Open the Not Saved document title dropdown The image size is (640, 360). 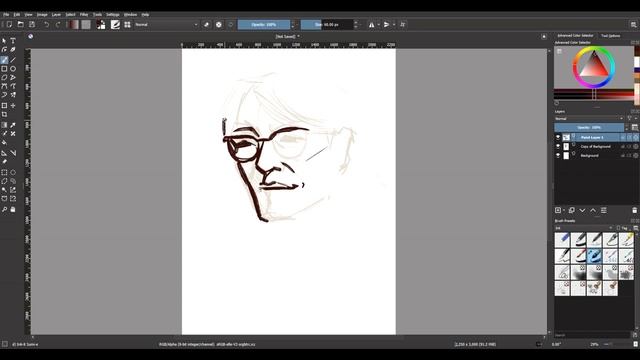(288, 36)
